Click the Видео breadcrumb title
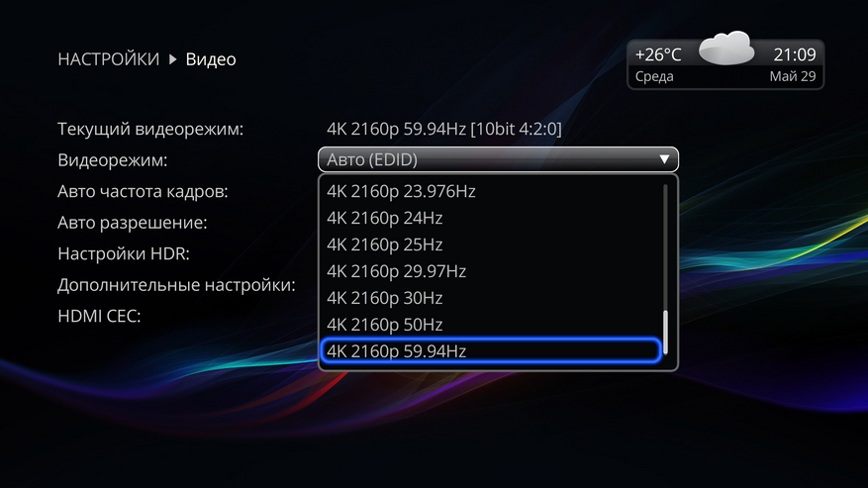The image size is (868, 488). [x=211, y=59]
